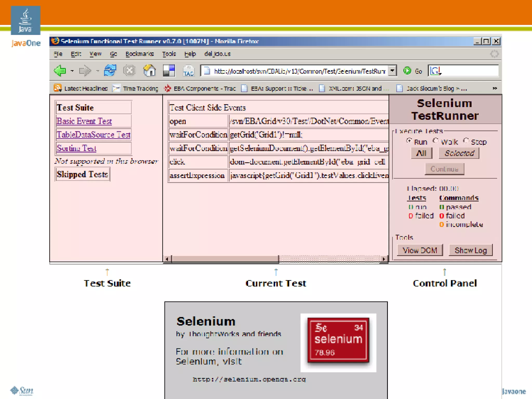
Task: Click the getGrid('Grid1')!=null cell
Action: [309, 135]
